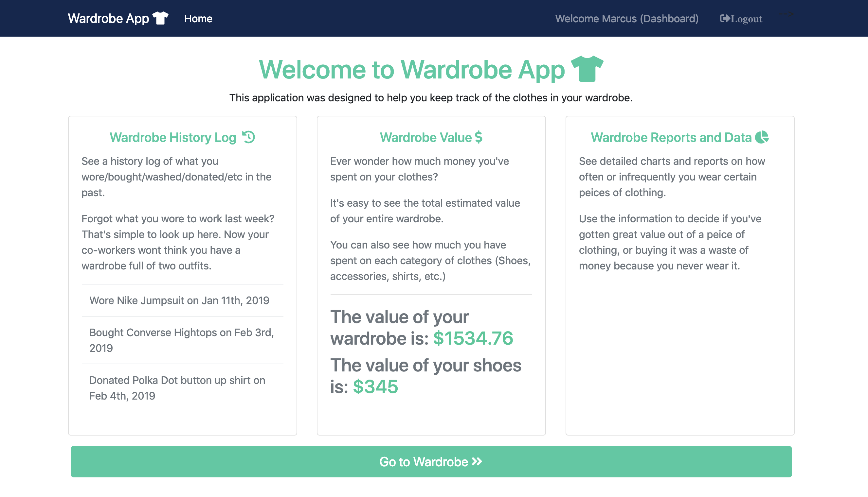The height and width of the screenshot is (497, 868).
Task: Select the Wore Nike Jumpsuit log entry
Action: click(x=179, y=300)
